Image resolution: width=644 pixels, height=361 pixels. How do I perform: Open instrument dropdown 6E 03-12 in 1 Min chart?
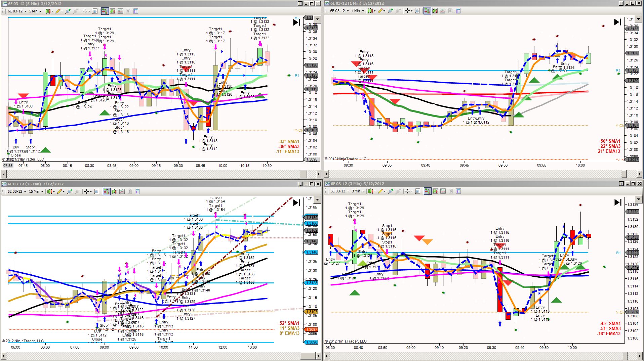339,11
